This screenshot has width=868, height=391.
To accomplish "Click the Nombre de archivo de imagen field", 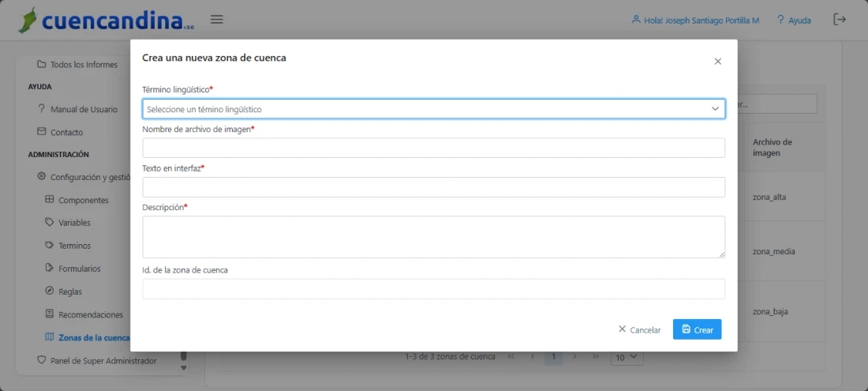I will [x=433, y=148].
